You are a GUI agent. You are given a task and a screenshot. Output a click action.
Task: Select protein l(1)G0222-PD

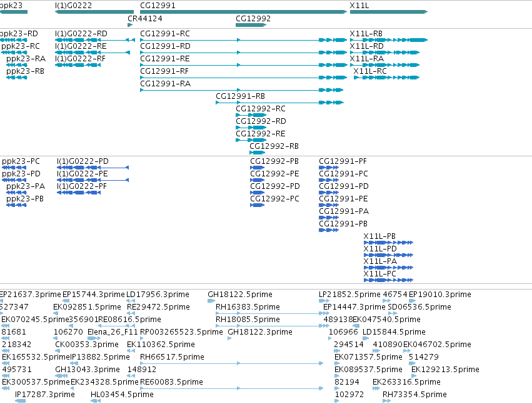(x=93, y=168)
